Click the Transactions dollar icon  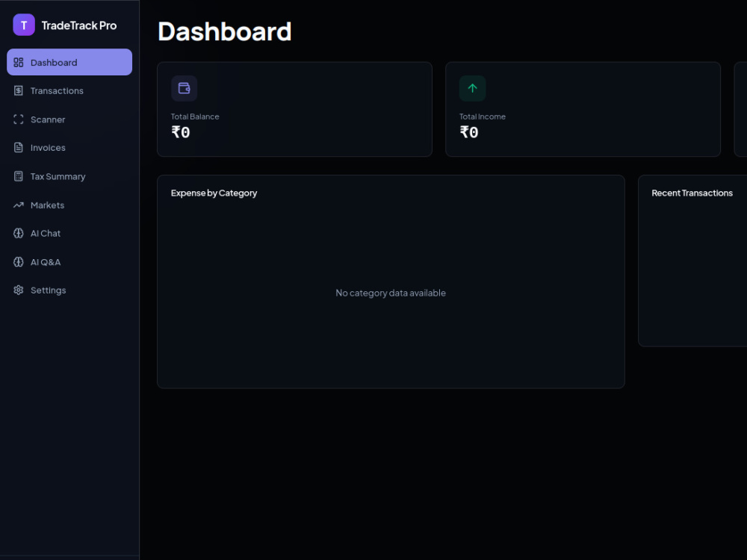(x=19, y=90)
